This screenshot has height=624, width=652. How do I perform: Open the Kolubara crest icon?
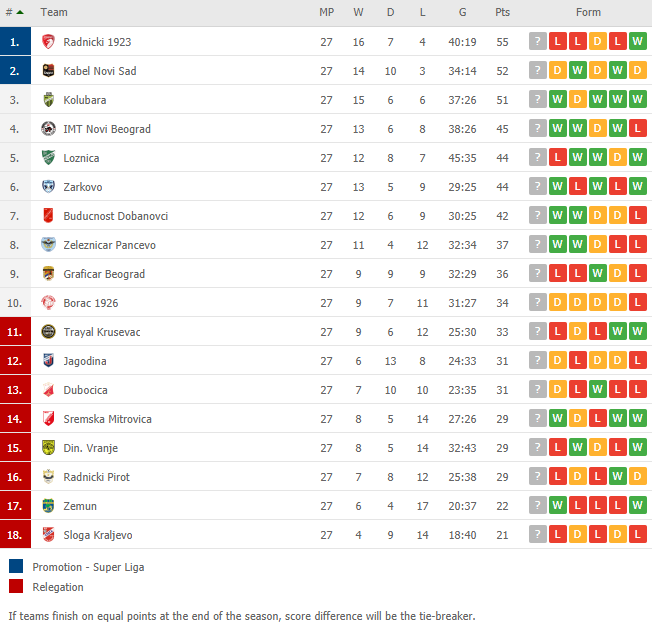(48, 100)
